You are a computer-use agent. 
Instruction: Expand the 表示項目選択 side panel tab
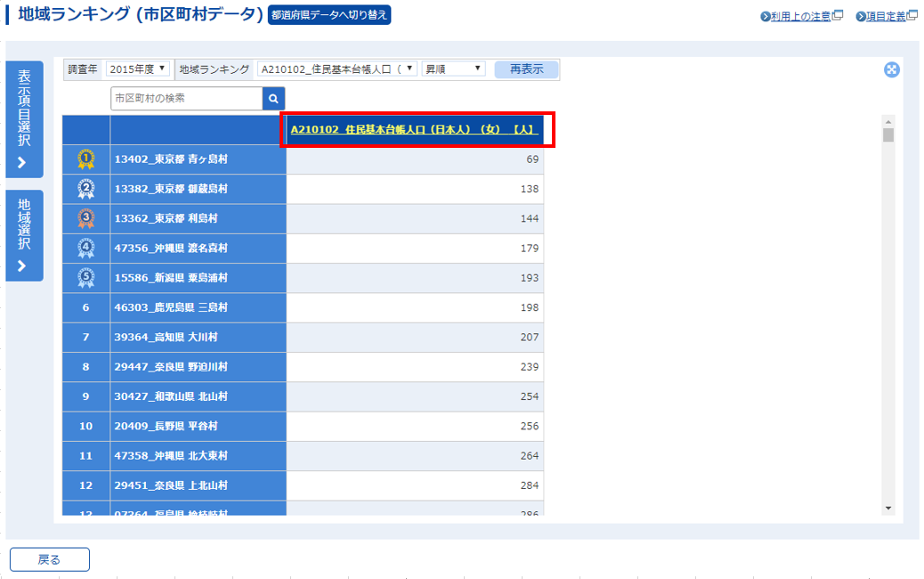coord(24,120)
